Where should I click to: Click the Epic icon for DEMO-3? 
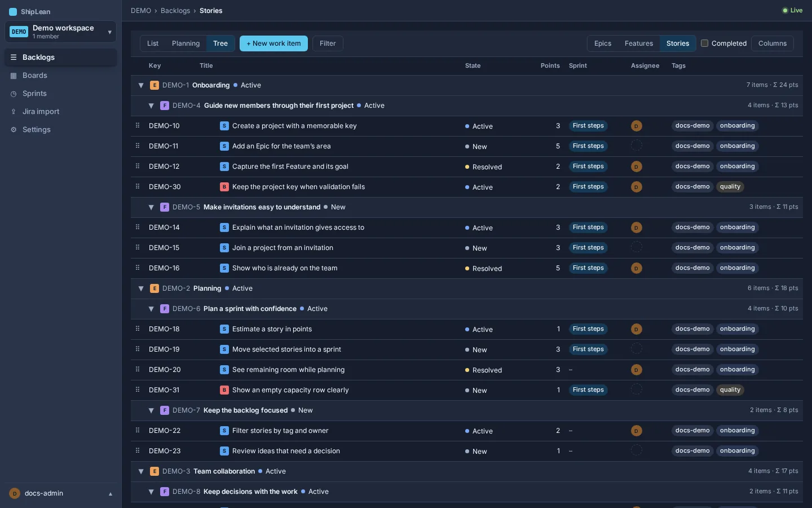click(x=155, y=471)
